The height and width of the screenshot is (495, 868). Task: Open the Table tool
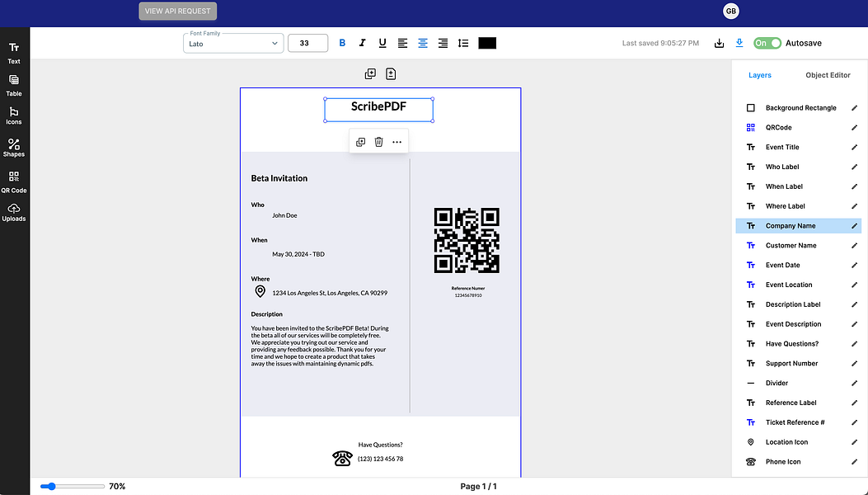point(14,83)
